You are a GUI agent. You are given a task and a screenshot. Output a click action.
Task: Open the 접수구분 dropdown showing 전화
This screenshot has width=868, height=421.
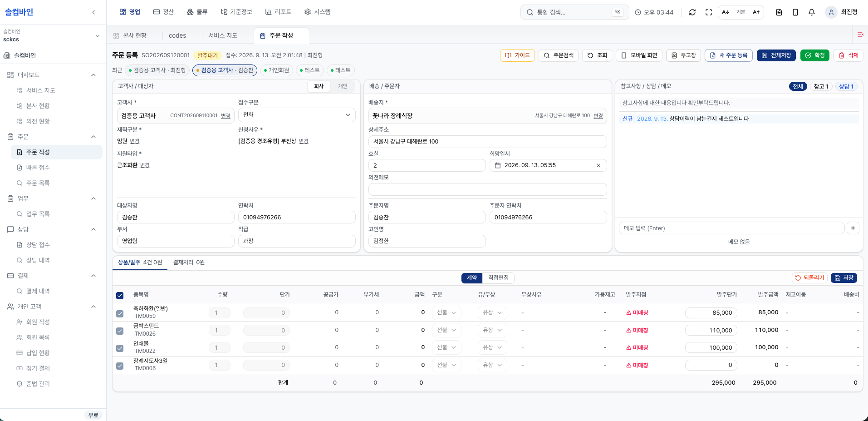pos(297,115)
